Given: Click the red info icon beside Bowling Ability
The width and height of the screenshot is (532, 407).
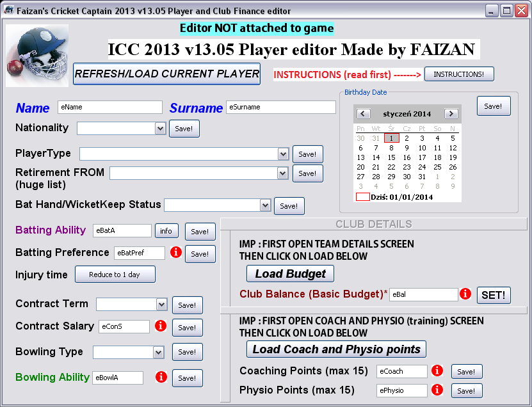Looking at the screenshot, I should coord(161,376).
